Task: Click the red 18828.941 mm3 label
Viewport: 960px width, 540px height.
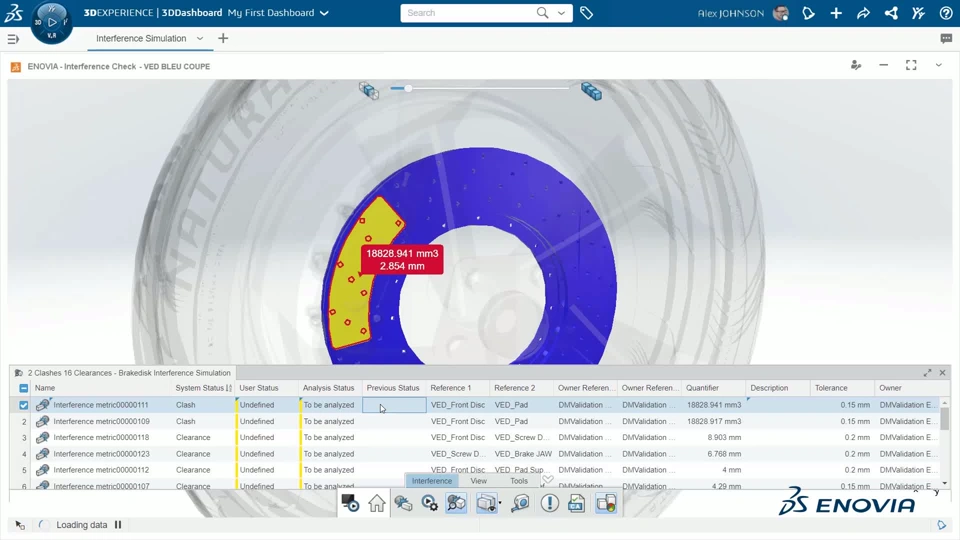Action: tap(402, 260)
